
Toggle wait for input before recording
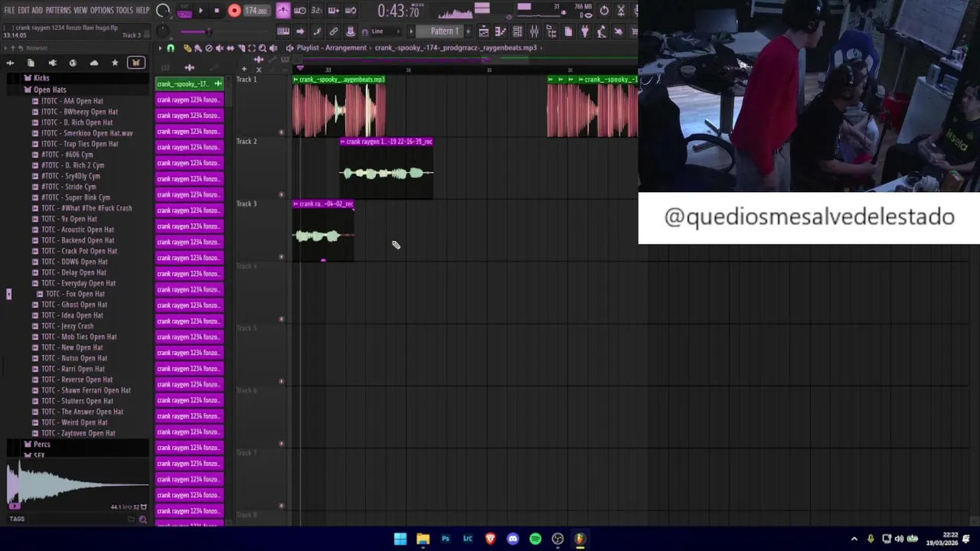pyautogui.click(x=300, y=11)
